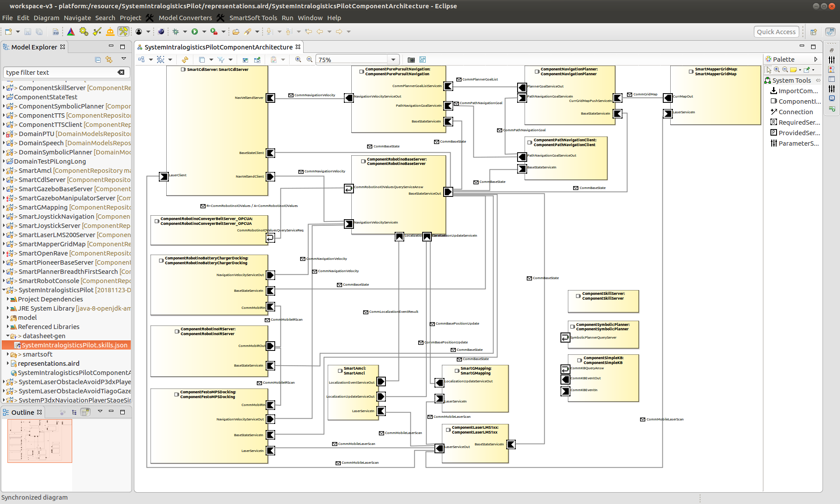Toggle the hammer-and-wrench toolbar button
The image size is (840, 504).
click(x=123, y=31)
